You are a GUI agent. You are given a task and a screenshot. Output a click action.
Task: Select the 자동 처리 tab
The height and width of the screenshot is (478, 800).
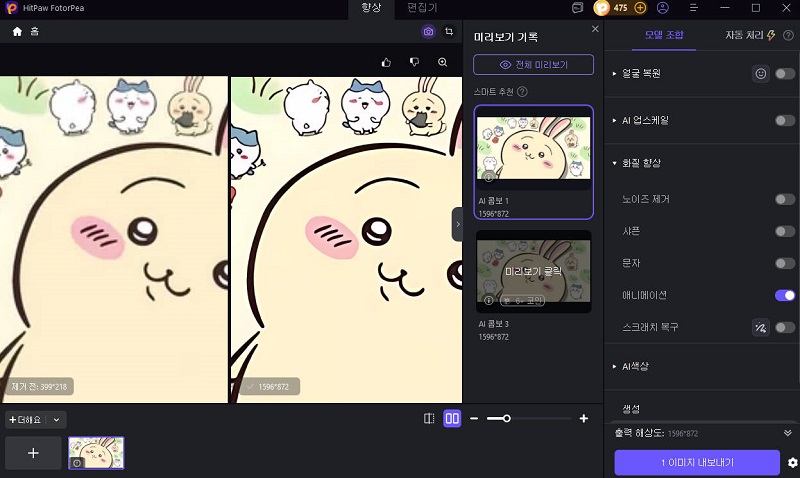(750, 35)
